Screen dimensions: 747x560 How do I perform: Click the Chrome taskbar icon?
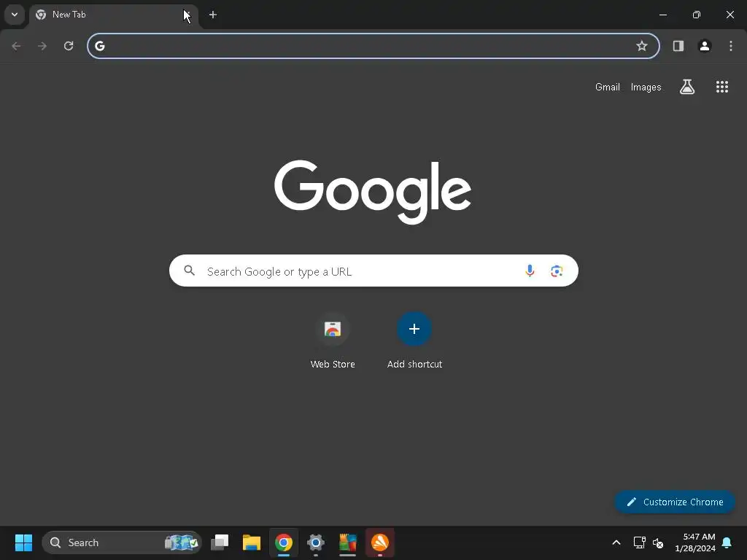click(x=284, y=542)
